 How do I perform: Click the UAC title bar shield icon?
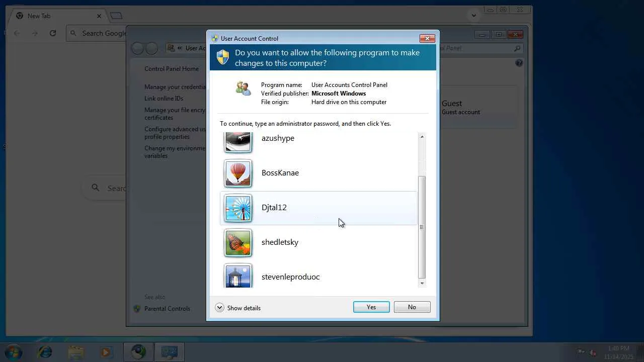215,38
